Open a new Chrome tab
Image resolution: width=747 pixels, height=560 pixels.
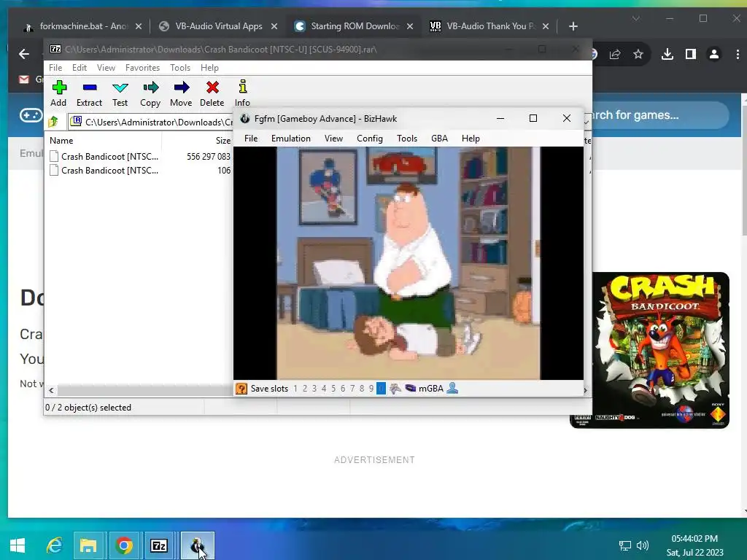point(573,26)
